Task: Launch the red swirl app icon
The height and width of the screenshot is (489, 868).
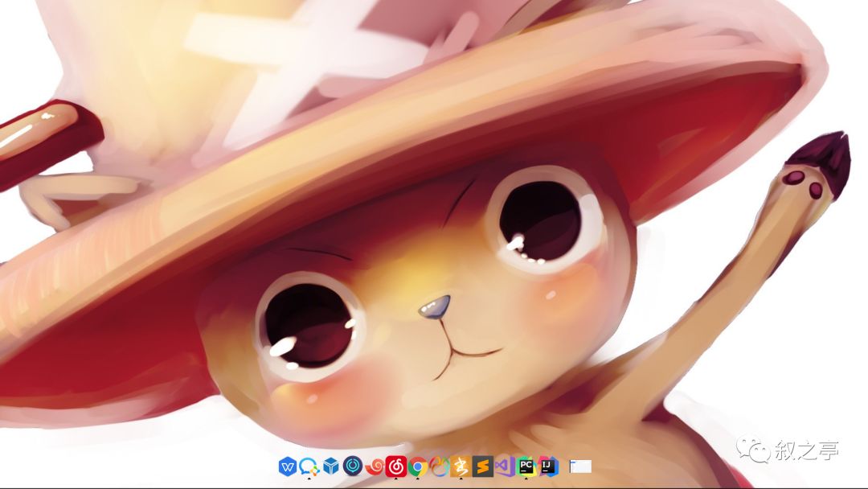Action: pyautogui.click(x=375, y=466)
